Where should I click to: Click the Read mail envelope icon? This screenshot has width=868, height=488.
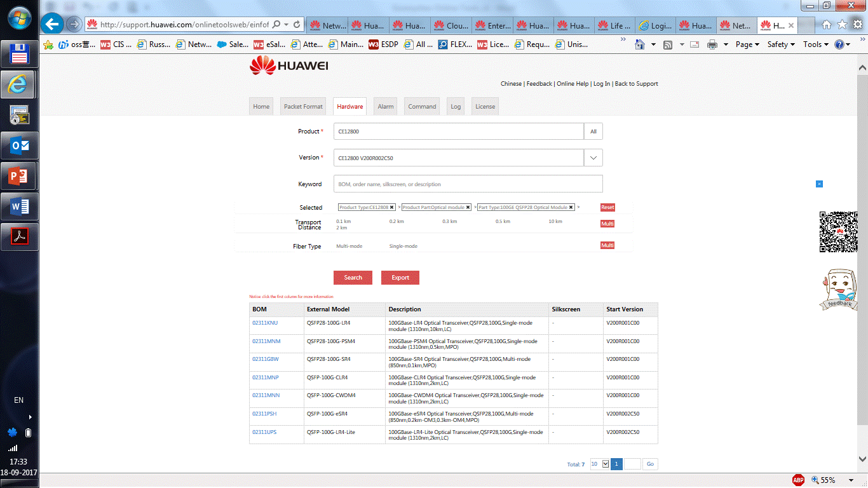point(695,44)
